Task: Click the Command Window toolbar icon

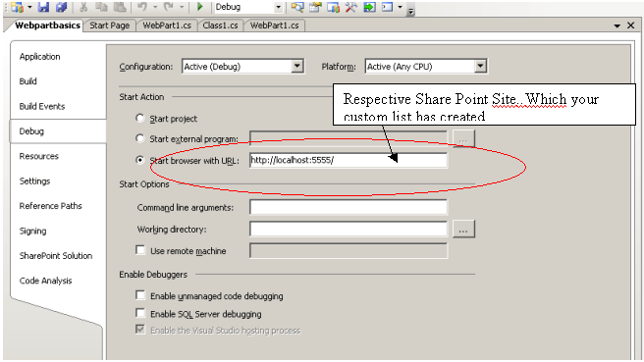Action: click(x=388, y=7)
